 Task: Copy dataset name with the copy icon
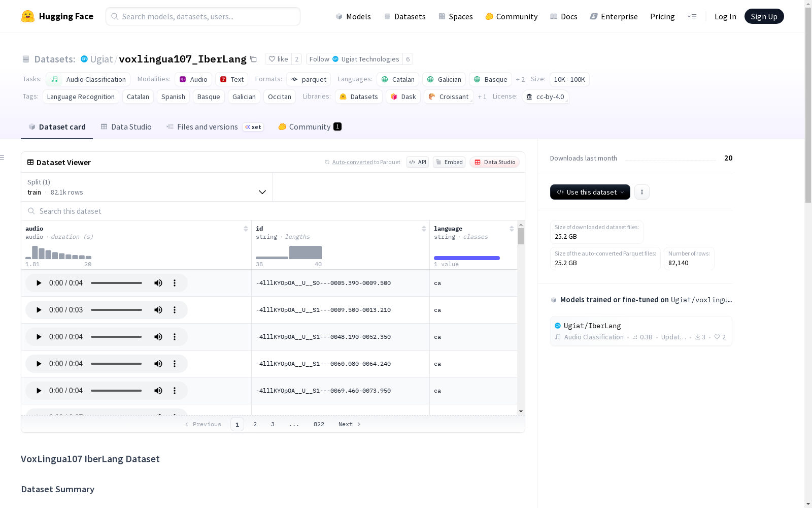pyautogui.click(x=253, y=59)
